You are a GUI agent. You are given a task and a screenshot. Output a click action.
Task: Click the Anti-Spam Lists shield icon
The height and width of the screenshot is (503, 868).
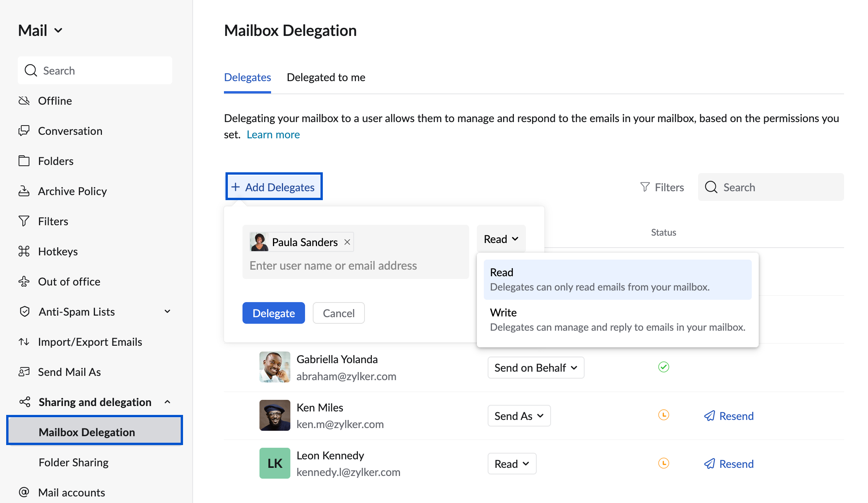[24, 311]
